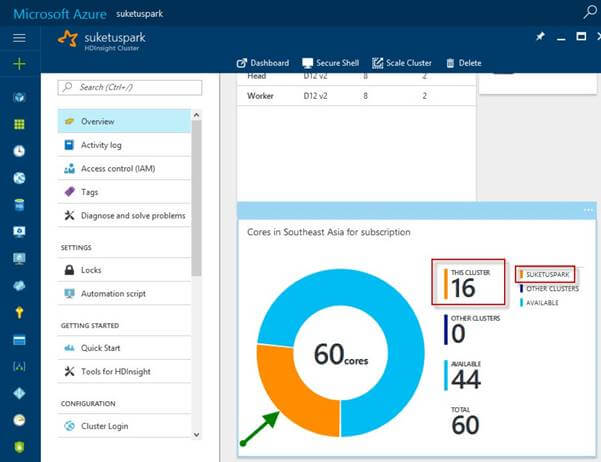The width and height of the screenshot is (601, 462).
Task: Open the cluster Dashboard
Action: tap(263, 63)
